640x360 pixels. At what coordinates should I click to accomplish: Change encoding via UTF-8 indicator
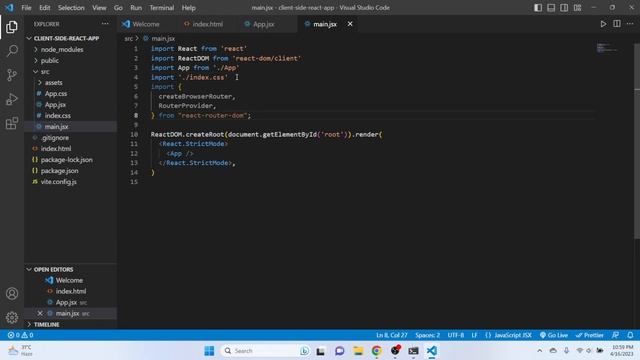[456, 335]
